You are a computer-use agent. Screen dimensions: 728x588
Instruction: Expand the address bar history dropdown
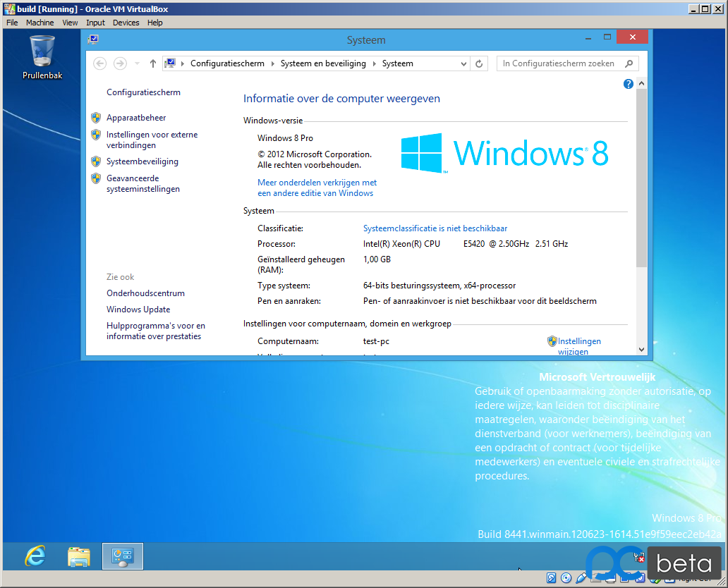point(463,64)
